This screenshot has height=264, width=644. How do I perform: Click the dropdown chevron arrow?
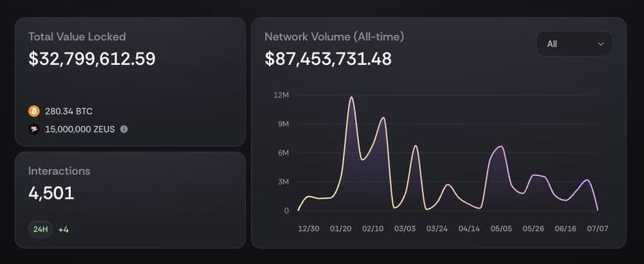point(601,44)
